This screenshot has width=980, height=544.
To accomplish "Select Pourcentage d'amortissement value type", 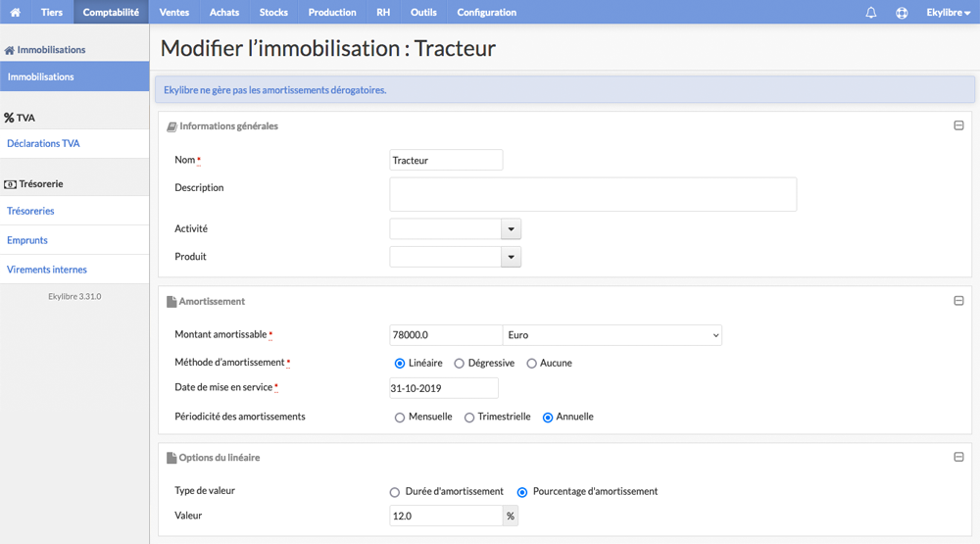I will (522, 492).
